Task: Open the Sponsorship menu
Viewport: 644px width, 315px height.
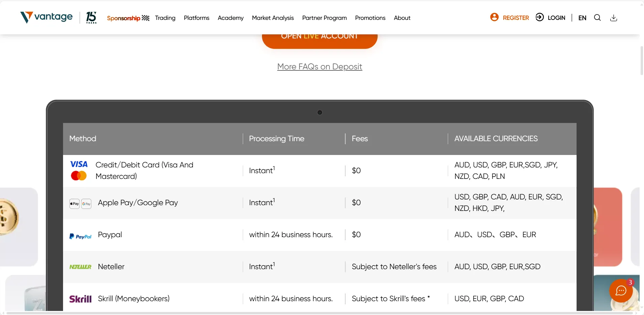Action: 128,18
